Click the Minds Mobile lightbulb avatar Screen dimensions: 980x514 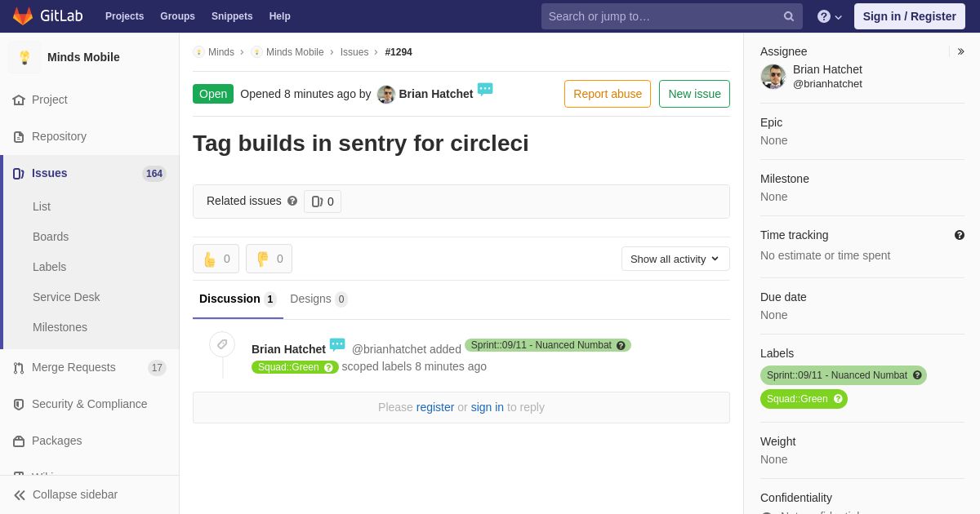point(24,57)
